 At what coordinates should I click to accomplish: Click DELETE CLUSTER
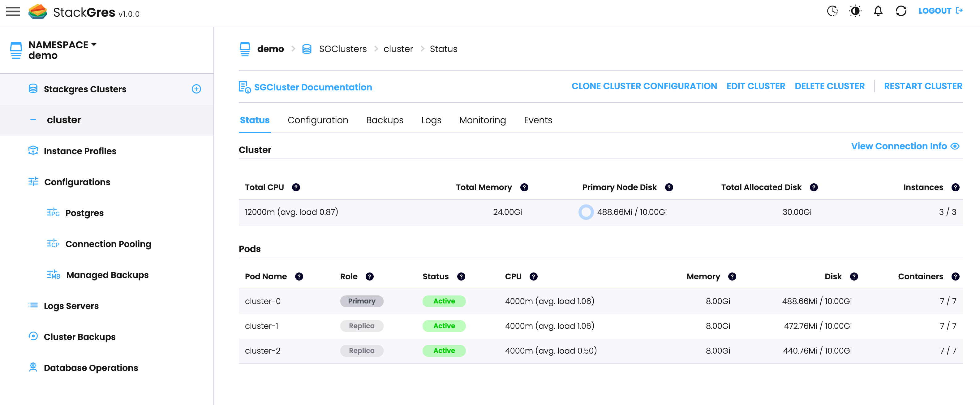[x=829, y=86]
